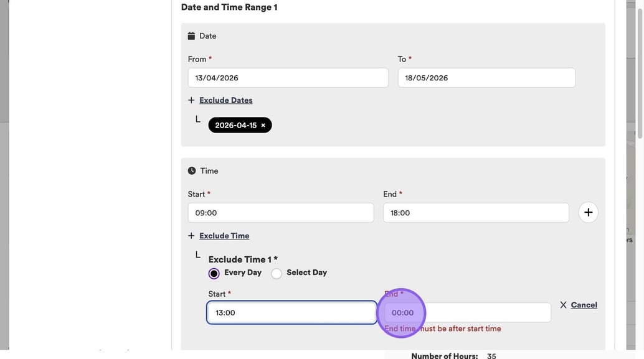Click the Exclude Time End field showing 00:00
644x359 pixels.
467,312
